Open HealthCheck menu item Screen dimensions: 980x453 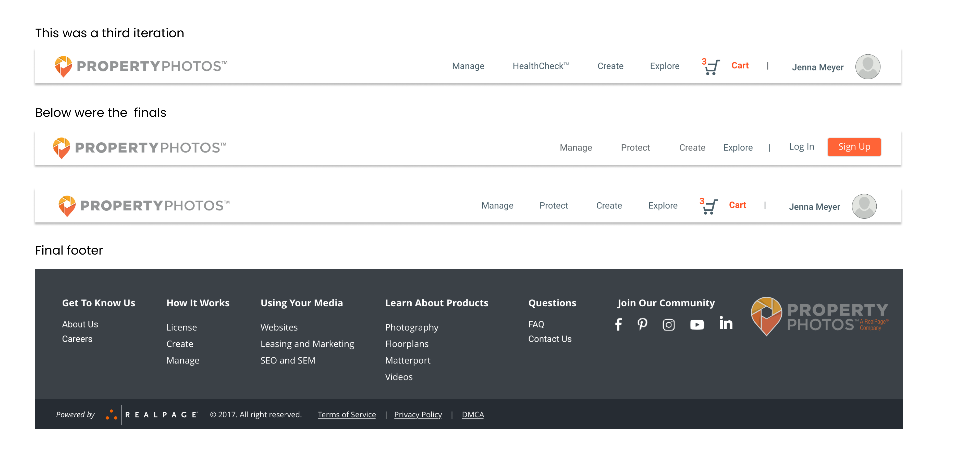point(541,66)
